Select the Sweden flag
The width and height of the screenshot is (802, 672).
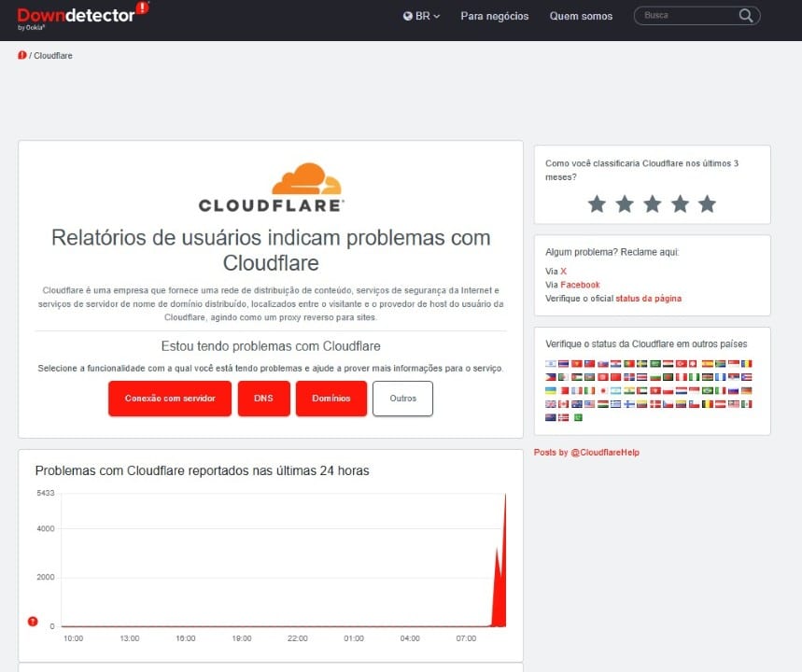point(642,364)
